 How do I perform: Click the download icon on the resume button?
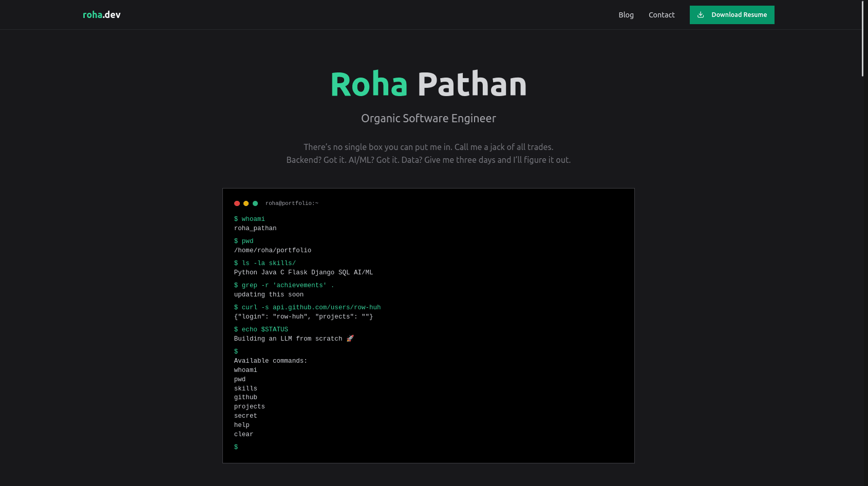click(x=701, y=15)
